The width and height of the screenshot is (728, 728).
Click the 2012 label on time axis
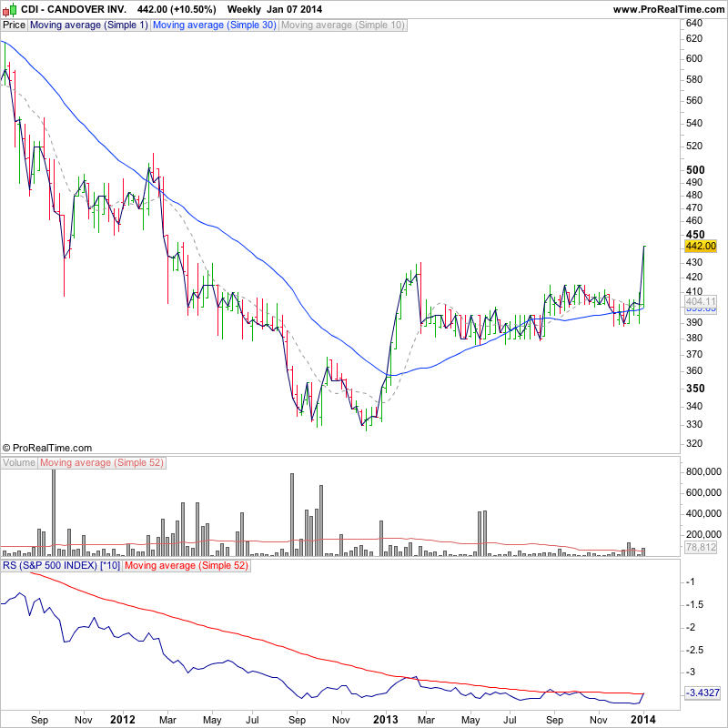tap(123, 720)
